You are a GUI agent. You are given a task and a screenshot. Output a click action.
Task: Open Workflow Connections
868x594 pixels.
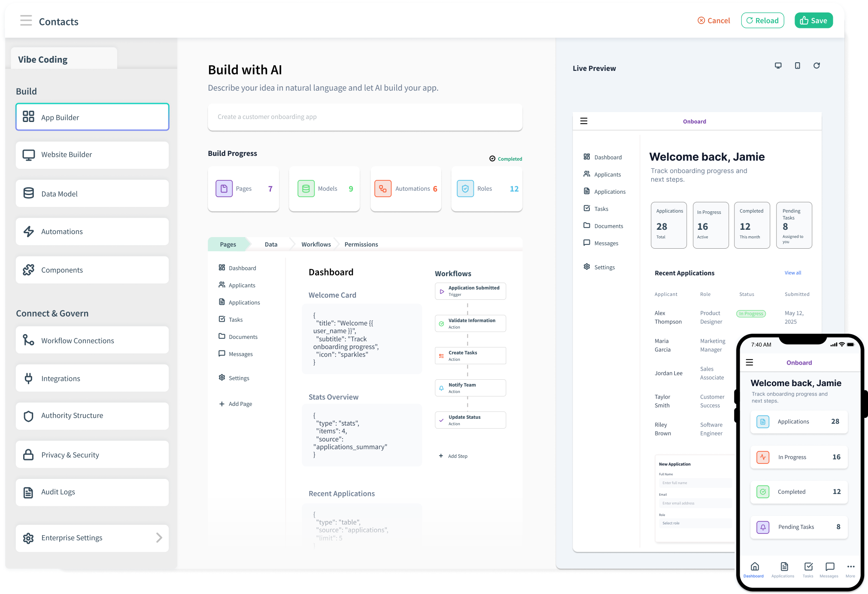(x=92, y=340)
